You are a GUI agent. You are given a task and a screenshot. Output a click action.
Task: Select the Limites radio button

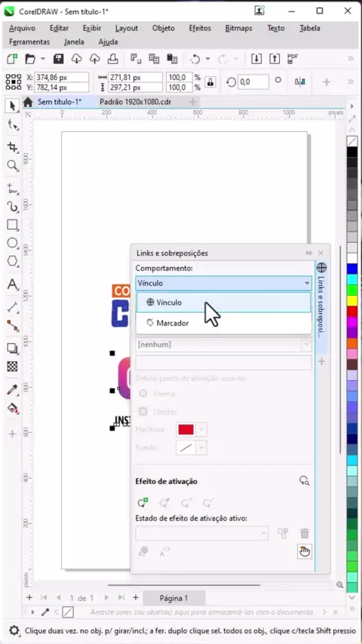(x=143, y=411)
